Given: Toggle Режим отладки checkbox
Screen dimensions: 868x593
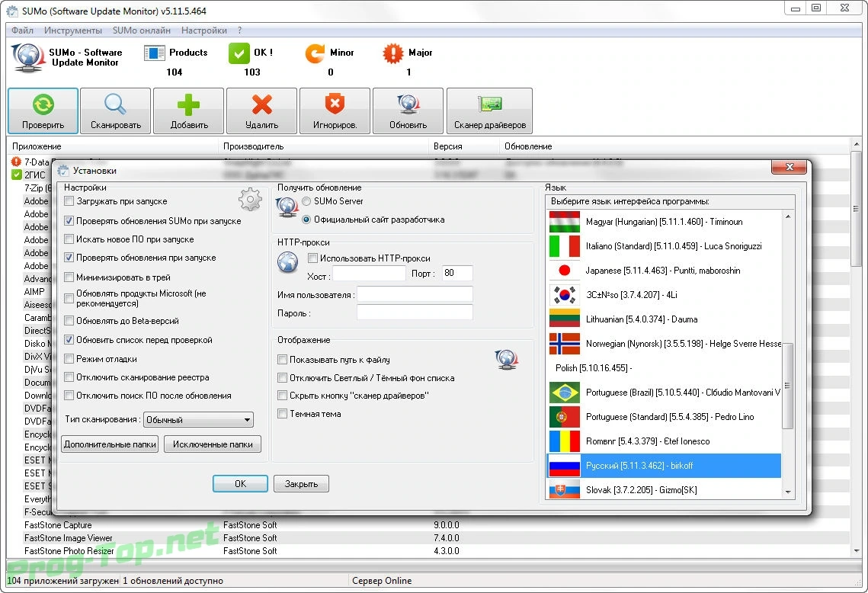Looking at the screenshot, I should pyautogui.click(x=69, y=359).
